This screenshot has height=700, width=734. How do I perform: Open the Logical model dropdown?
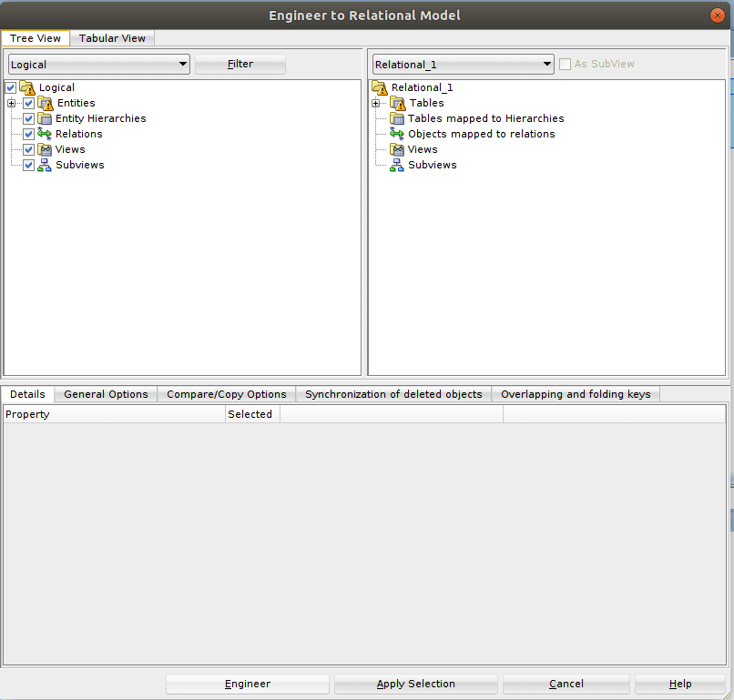coord(98,64)
